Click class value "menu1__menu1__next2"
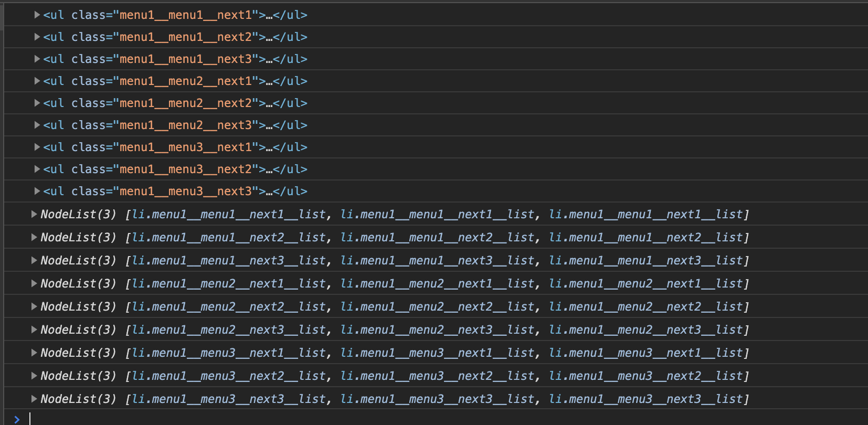 (185, 37)
